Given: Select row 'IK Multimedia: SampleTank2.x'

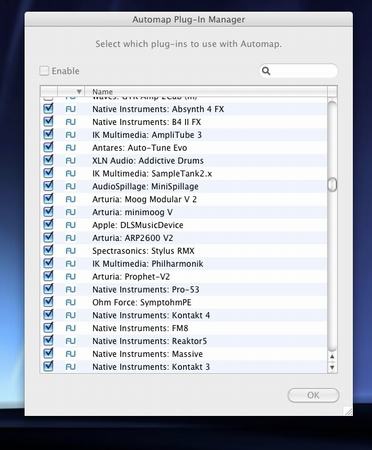Looking at the screenshot, I should click(x=184, y=174).
